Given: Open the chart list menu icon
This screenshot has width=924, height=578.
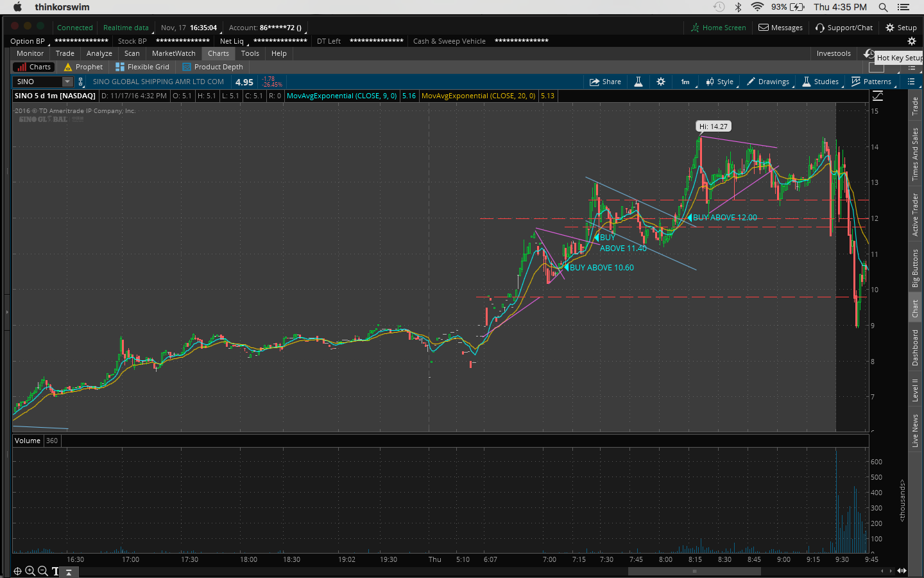Looking at the screenshot, I should point(911,82).
